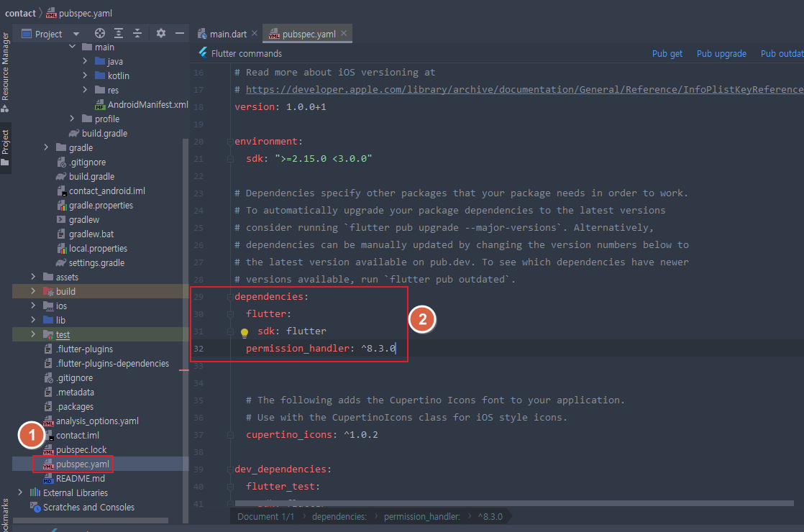The image size is (804, 532).
Task: Click the contact breadcrumb in navigation bar
Action: 21,14
